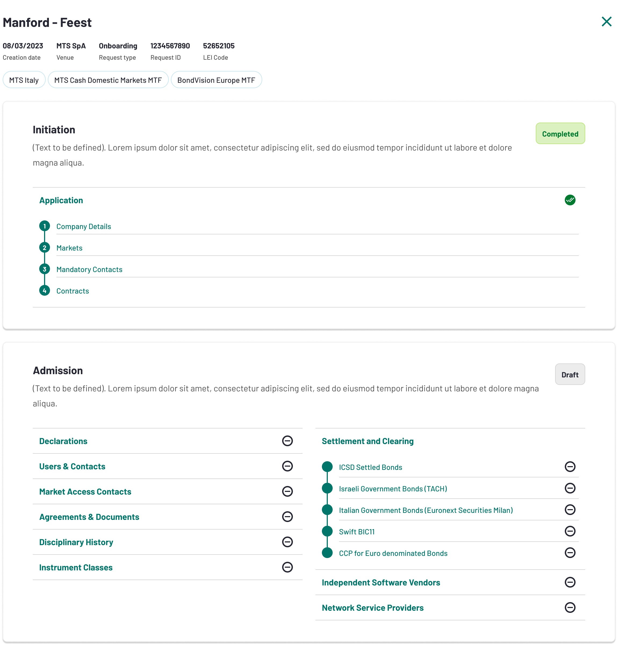Viewport: 618px width, 672px height.
Task: Click step 4 numbered circle
Action: click(x=45, y=290)
